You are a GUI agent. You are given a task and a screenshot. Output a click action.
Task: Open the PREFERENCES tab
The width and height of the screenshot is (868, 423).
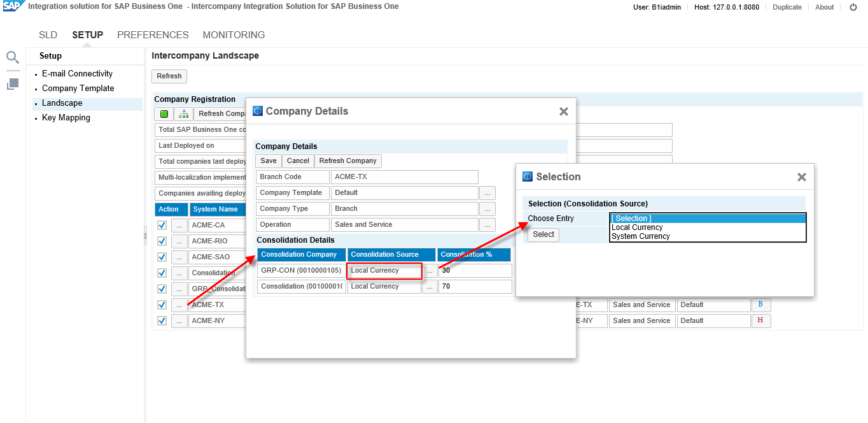pyautogui.click(x=153, y=35)
